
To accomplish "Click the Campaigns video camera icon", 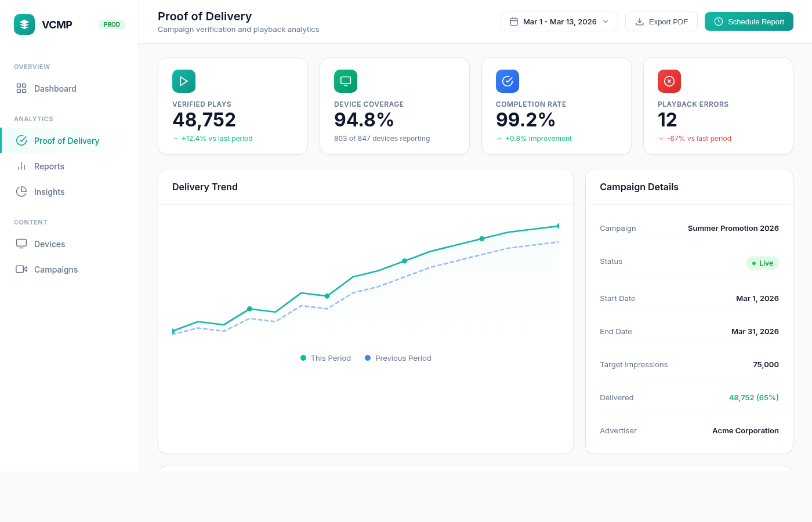I will (x=21, y=269).
